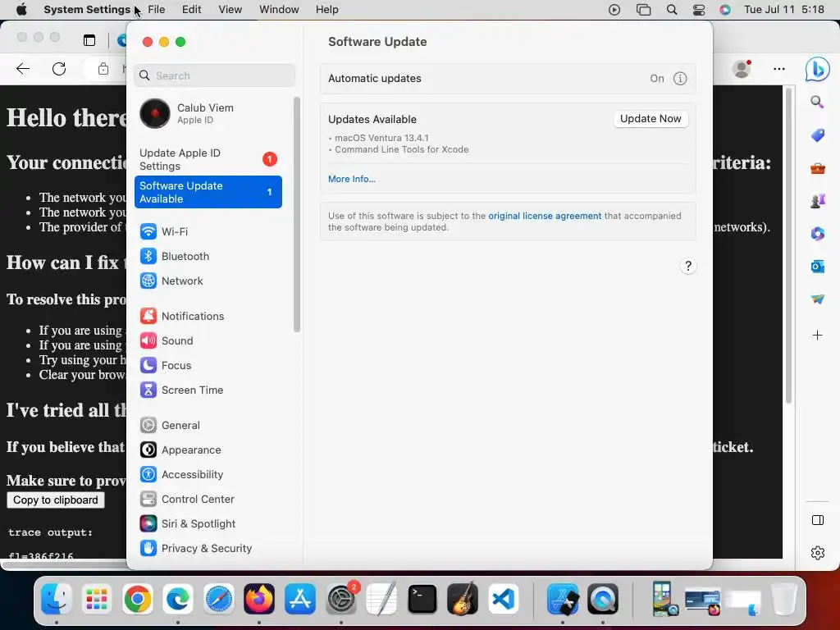Open TextEdit from the Dock
The height and width of the screenshot is (630, 840).
[x=381, y=598]
